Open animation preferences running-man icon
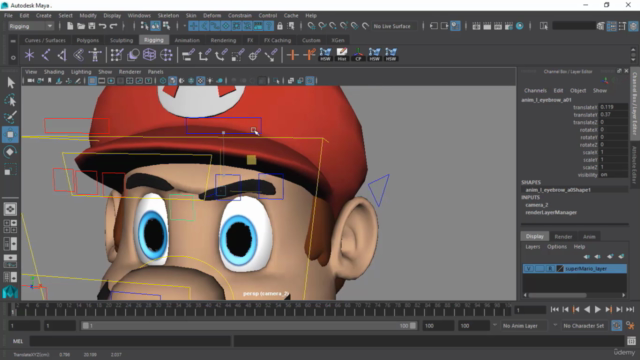Viewport: 640px width, 360px height. pos(631,325)
